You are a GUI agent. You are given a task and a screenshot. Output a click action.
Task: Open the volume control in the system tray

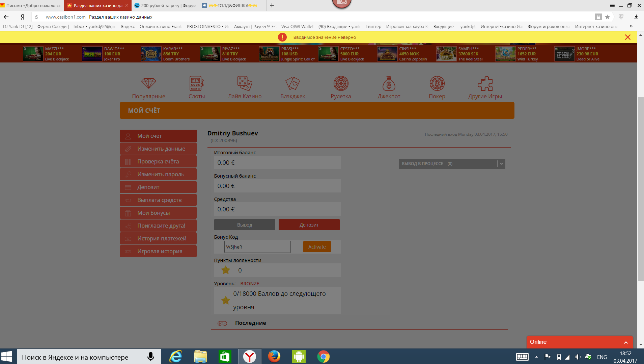click(578, 357)
